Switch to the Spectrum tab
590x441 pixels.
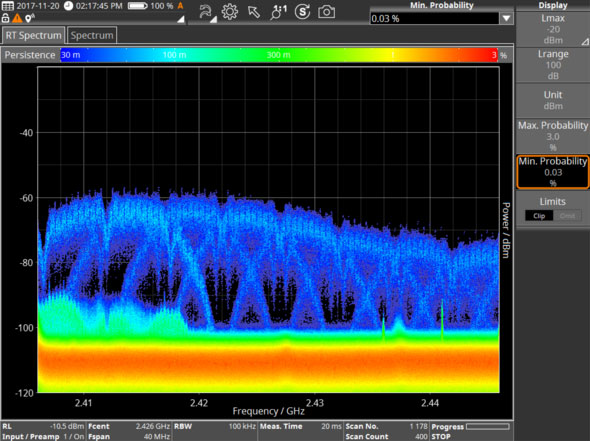[92, 35]
